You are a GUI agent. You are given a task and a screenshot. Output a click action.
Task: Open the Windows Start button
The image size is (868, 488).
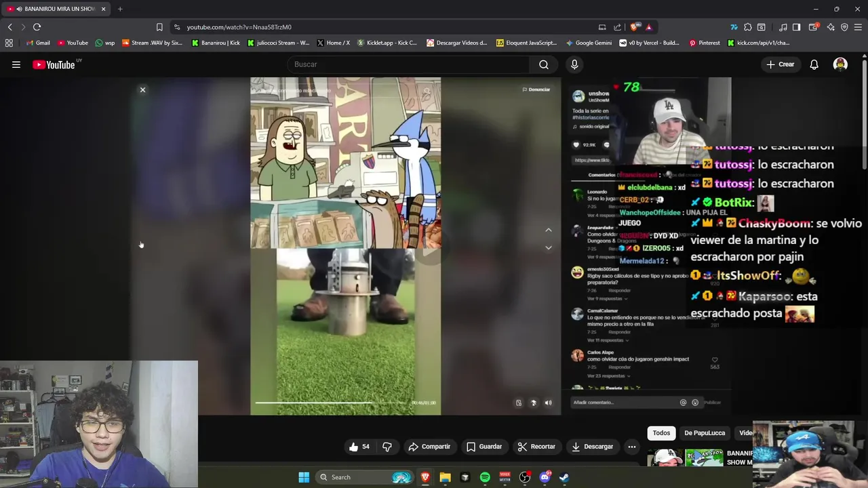pos(304,477)
